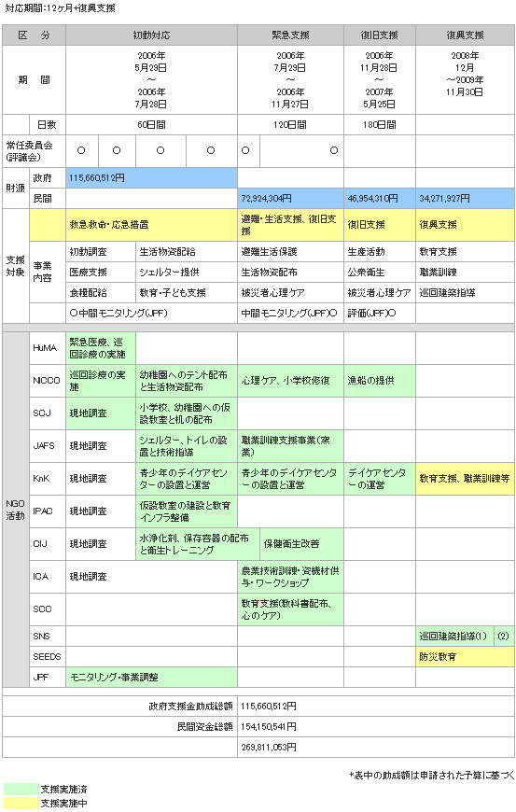Select the モニタリング・事業調整 cell
The height and width of the screenshot is (812, 516).
151,677
